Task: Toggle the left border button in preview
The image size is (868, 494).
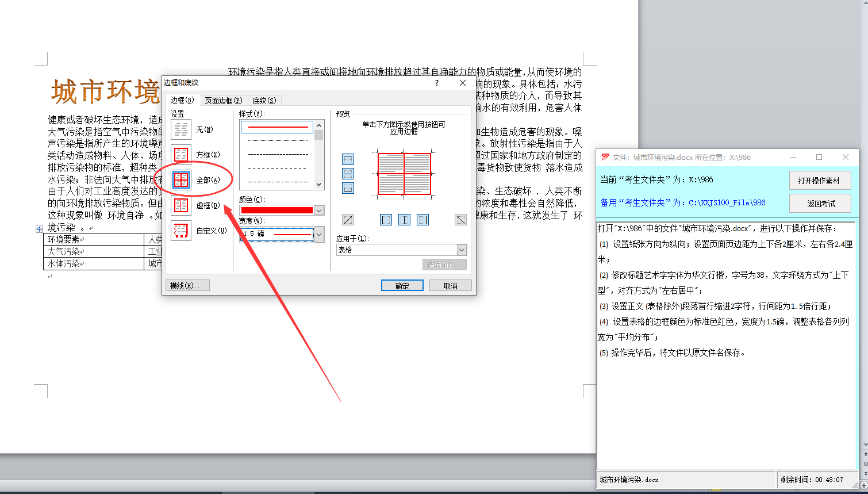Action: 386,219
